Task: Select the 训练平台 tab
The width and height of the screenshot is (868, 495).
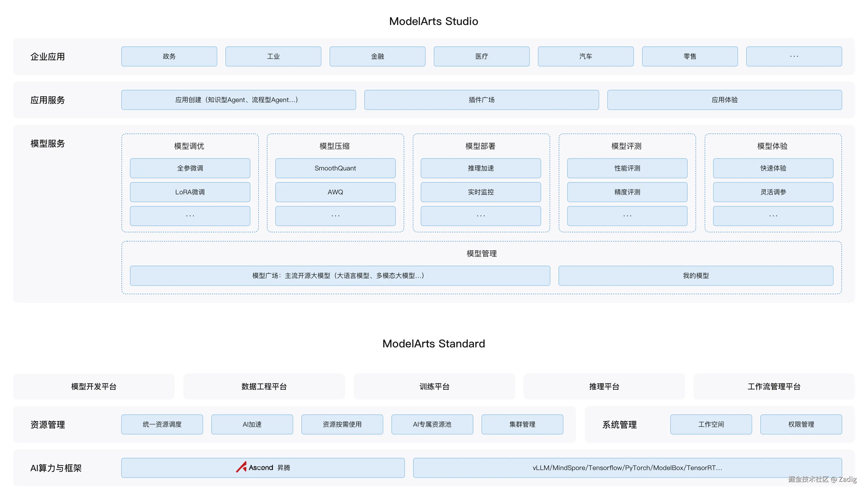Action: pyautogui.click(x=434, y=386)
